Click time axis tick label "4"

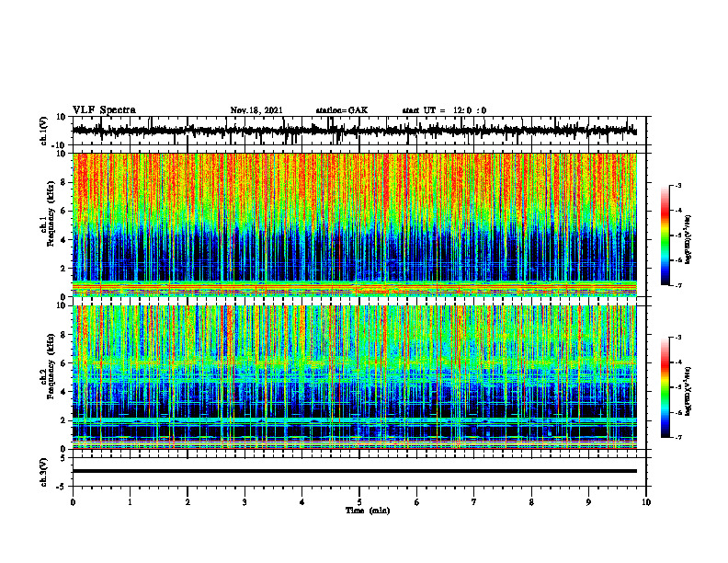302,502
